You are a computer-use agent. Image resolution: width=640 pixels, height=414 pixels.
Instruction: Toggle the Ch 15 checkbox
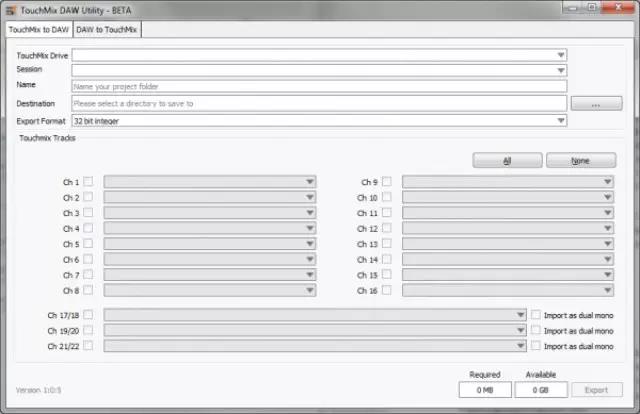pos(387,274)
